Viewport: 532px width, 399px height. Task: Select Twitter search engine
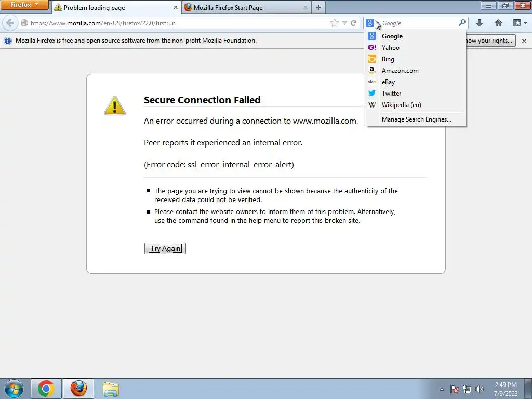click(x=415, y=94)
